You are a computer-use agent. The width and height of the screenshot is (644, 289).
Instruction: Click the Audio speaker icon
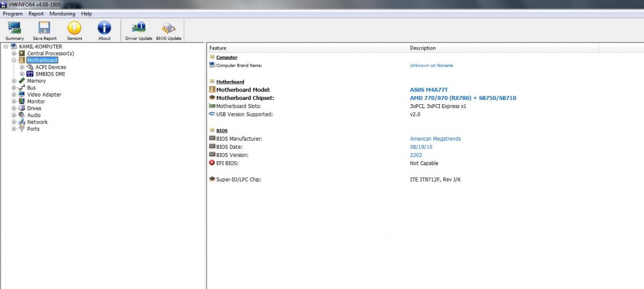tap(22, 115)
